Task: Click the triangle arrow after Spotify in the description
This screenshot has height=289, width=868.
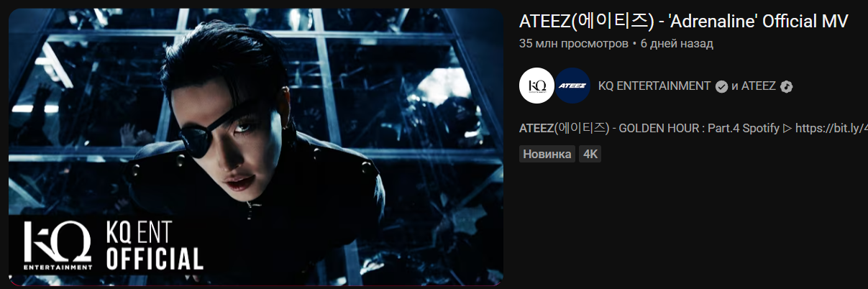Action: click(x=787, y=129)
